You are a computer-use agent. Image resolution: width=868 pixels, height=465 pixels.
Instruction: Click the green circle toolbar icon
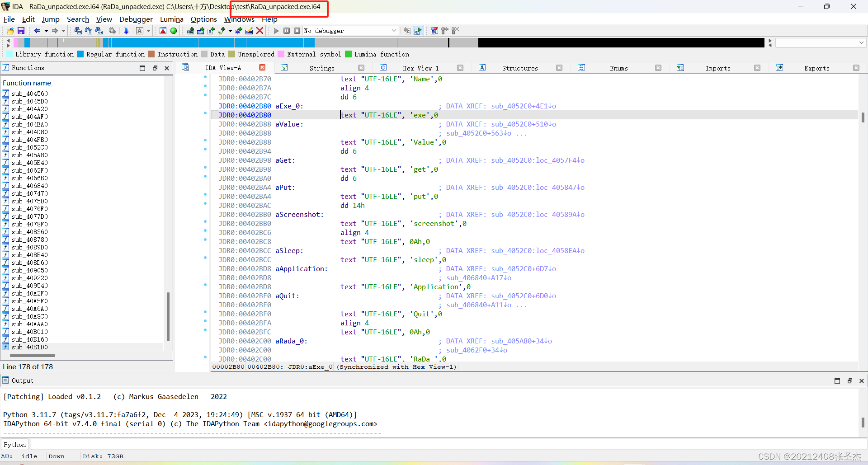(x=174, y=31)
